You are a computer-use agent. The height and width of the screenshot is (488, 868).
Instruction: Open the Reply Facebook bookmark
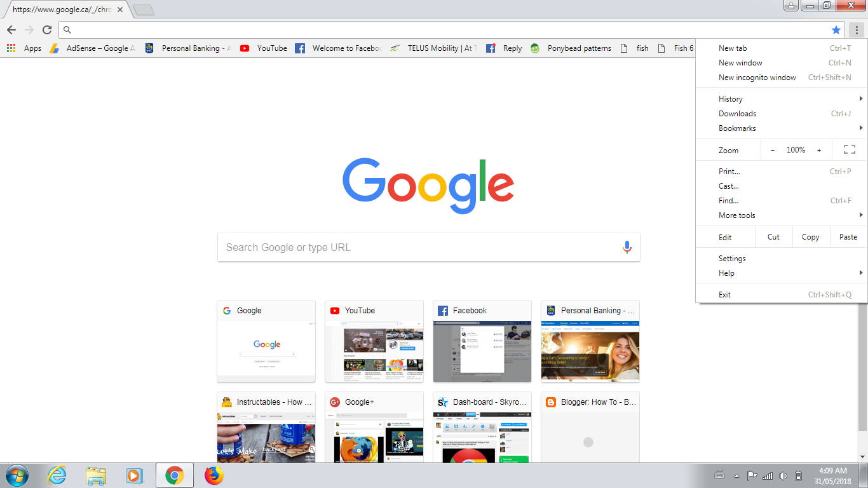point(504,48)
